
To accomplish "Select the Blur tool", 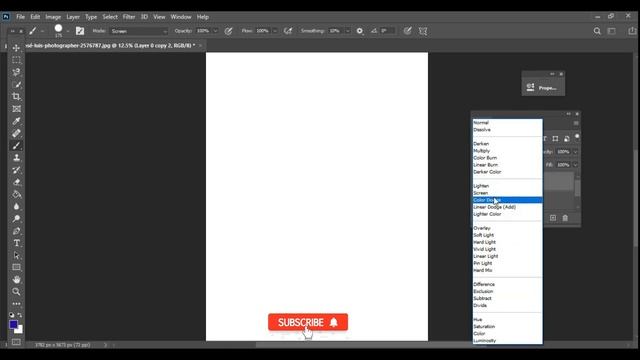I will (x=16, y=207).
